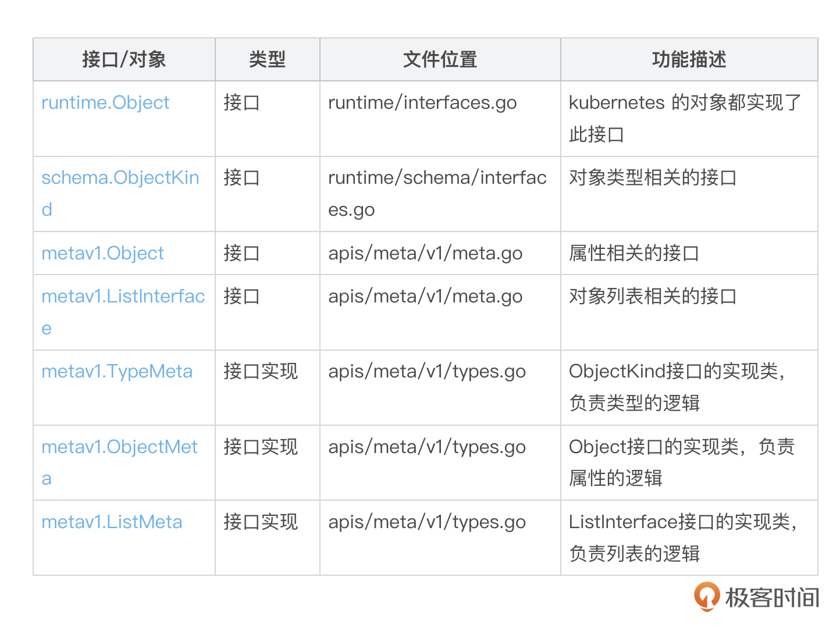Image resolution: width=840 pixels, height=627 pixels.
Task: Open the metav1.Object link
Action: 102,254
